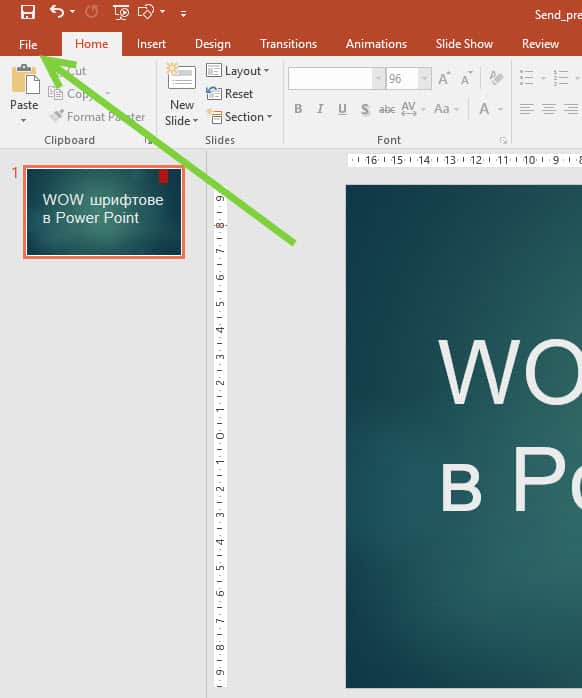582x698 pixels.
Task: Click the Save icon in quick access toolbar
Action: coord(28,12)
